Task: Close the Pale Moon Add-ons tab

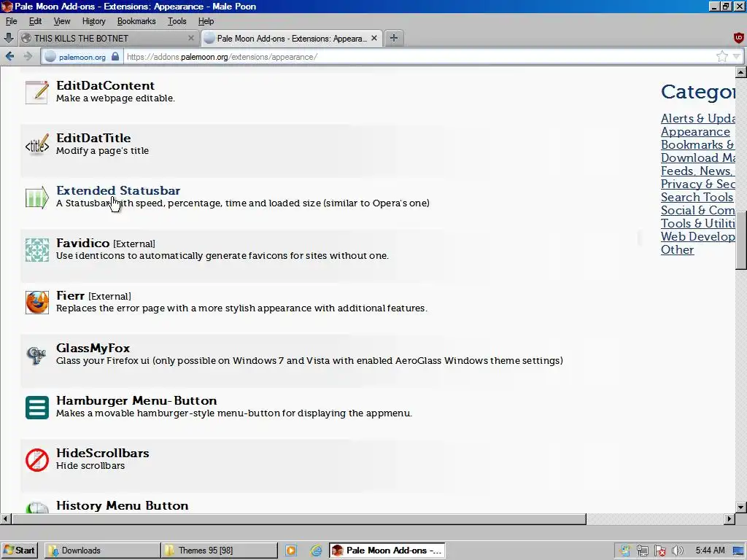Action: click(x=374, y=38)
